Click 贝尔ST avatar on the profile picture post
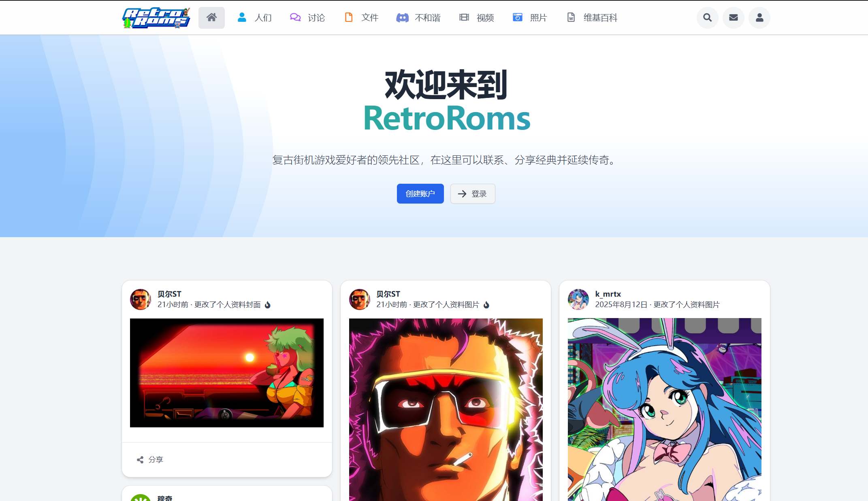The height and width of the screenshot is (501, 868). (x=360, y=299)
